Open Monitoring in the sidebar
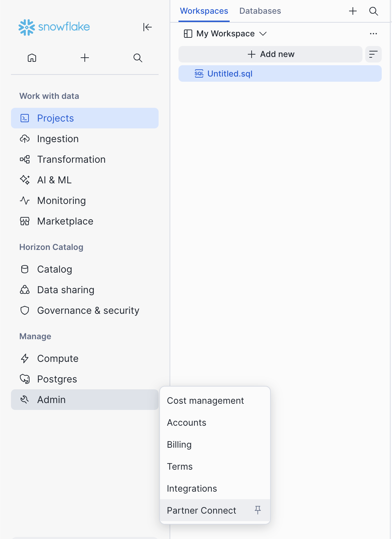The width and height of the screenshot is (392, 539). coord(85,200)
